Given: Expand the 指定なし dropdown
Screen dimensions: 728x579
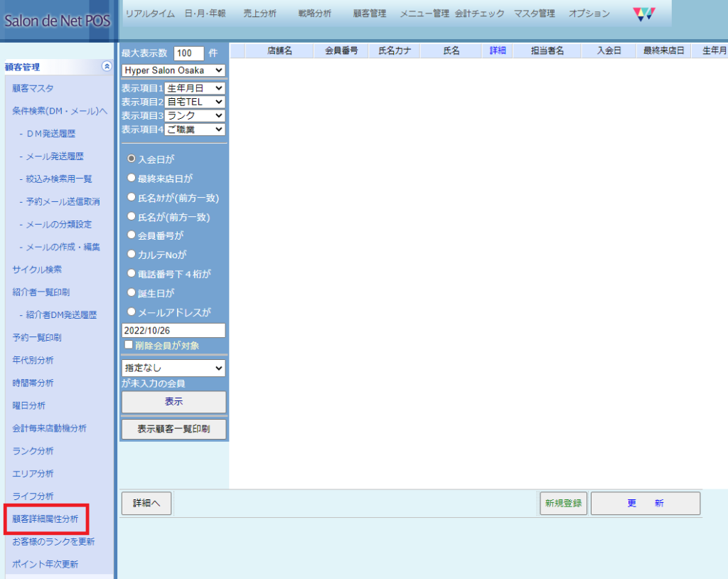Looking at the screenshot, I should click(173, 368).
